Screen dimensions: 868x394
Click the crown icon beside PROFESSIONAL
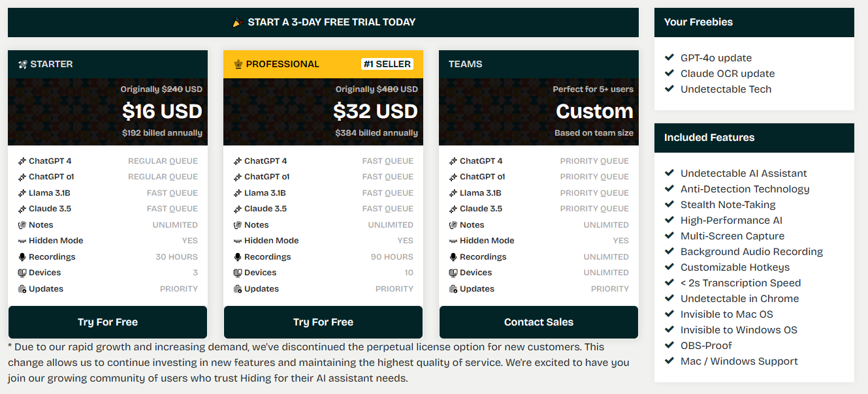click(x=238, y=64)
